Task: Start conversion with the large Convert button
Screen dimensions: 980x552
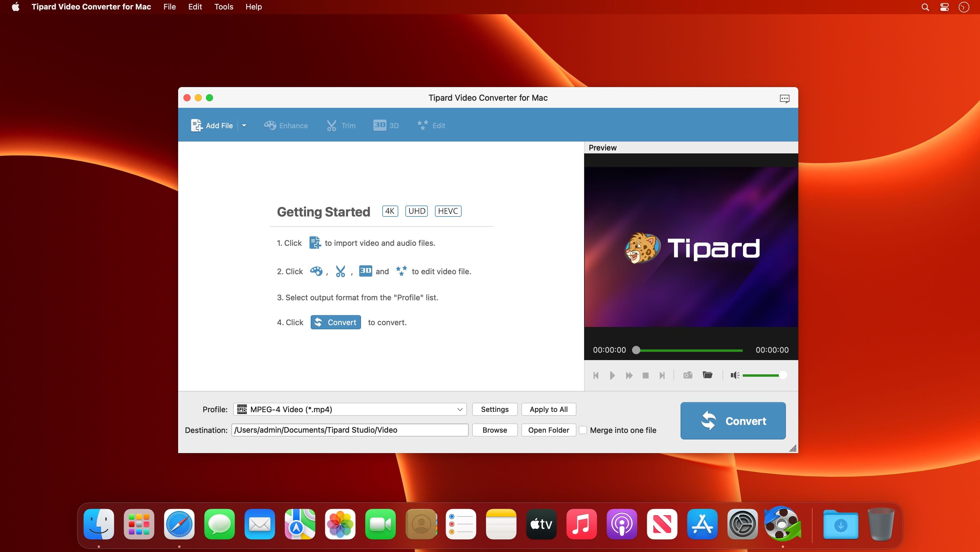Action: point(733,421)
